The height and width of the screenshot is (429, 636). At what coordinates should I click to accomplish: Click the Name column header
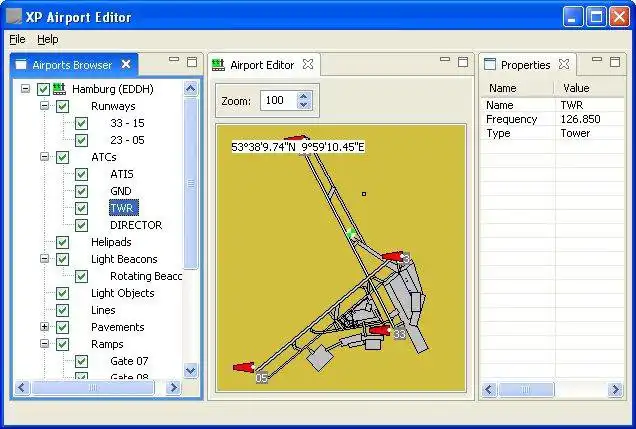point(518,88)
